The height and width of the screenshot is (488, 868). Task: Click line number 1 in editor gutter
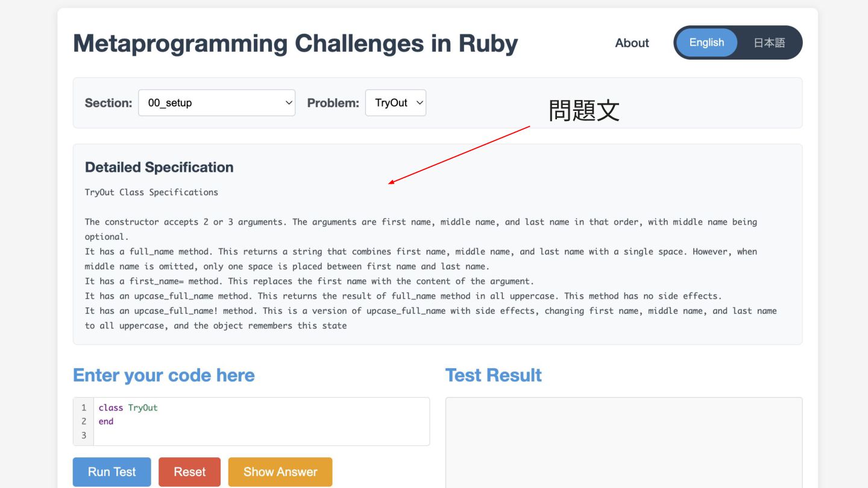[84, 408]
